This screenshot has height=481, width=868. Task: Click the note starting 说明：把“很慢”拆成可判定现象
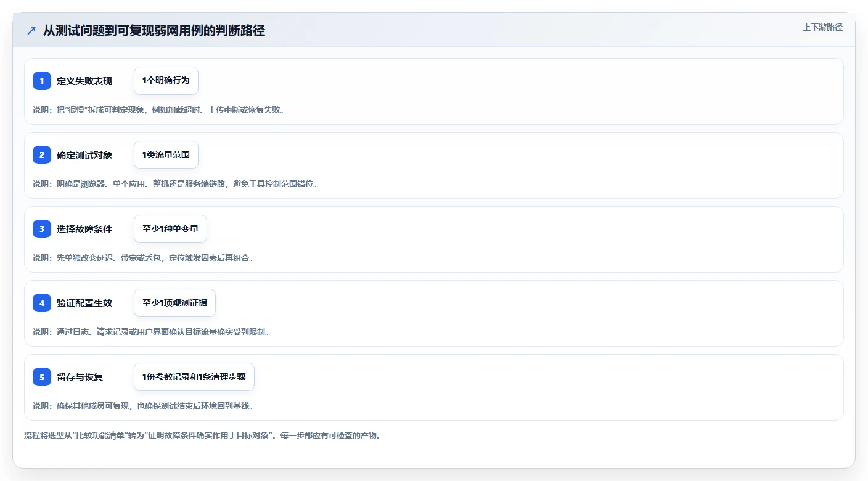pyautogui.click(x=159, y=110)
